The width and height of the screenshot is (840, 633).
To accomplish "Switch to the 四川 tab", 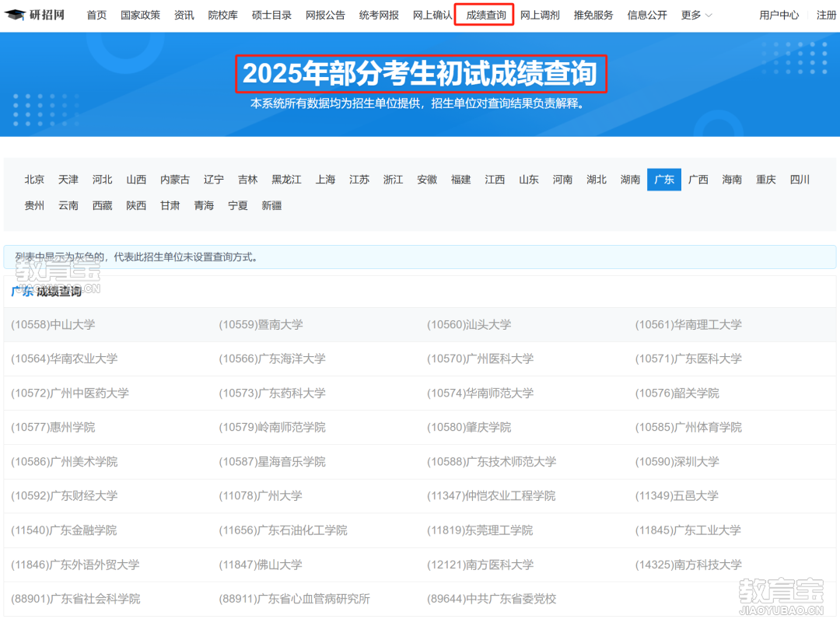I will tap(800, 180).
